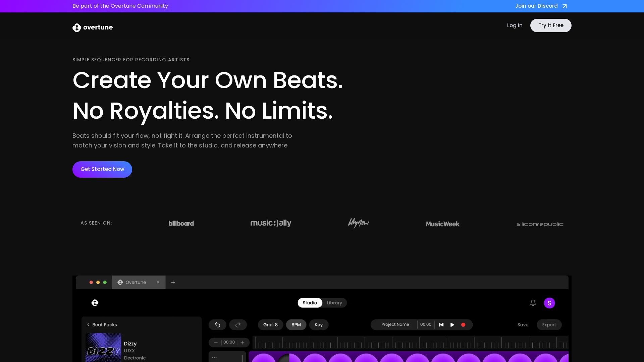The image size is (644, 362).
Task: Click the timeline ruler above tracks
Action: (410, 343)
